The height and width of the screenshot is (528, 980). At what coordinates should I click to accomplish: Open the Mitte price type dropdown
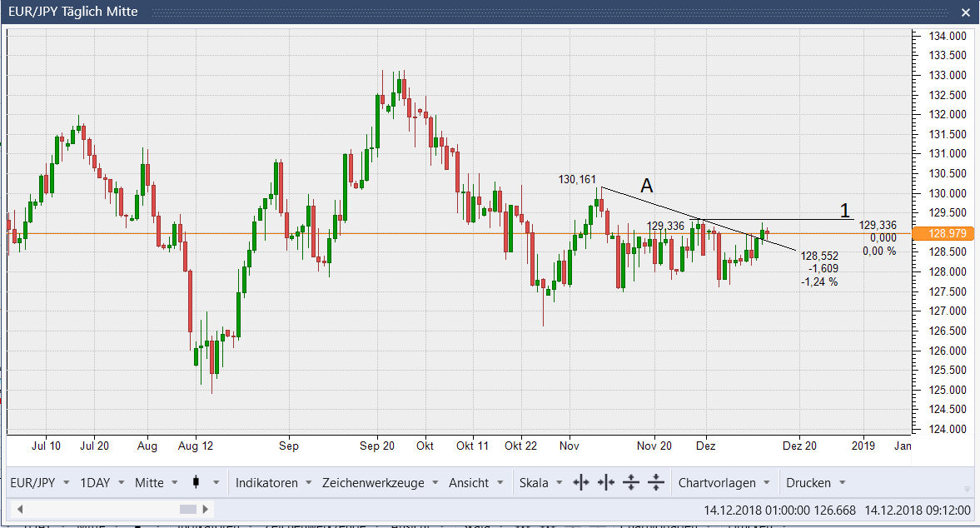click(157, 482)
